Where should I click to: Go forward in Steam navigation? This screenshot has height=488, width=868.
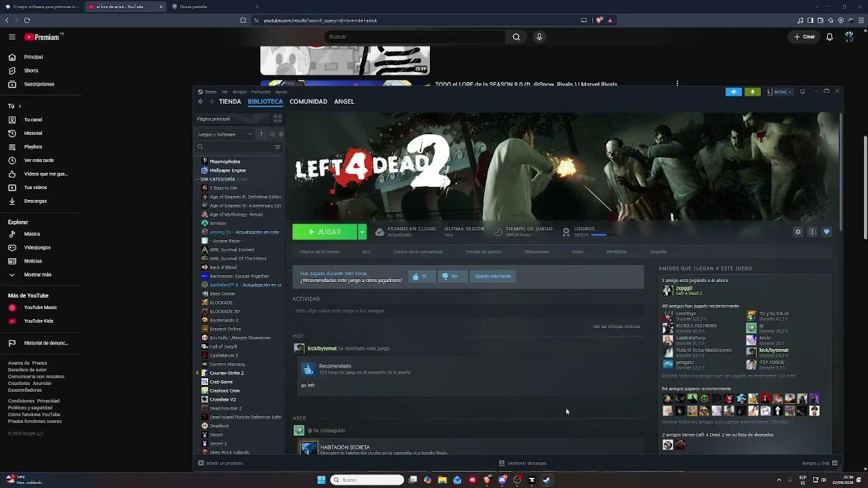click(x=212, y=102)
